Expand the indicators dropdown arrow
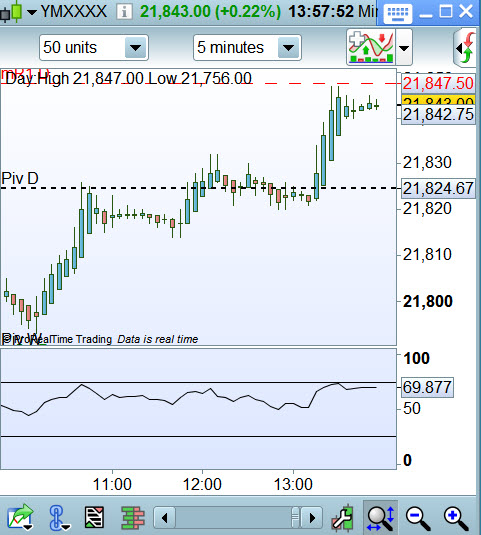 pyautogui.click(x=404, y=48)
